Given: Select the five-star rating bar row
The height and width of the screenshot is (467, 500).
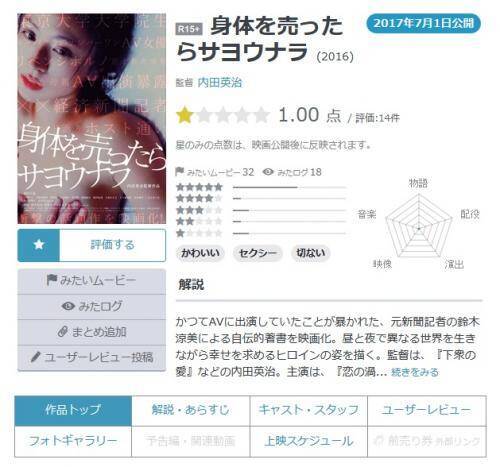Looking at the screenshot, I should coord(261,187).
